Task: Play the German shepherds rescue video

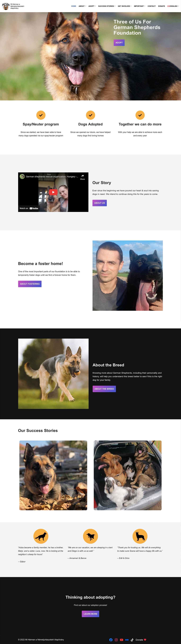Action: [53, 192]
